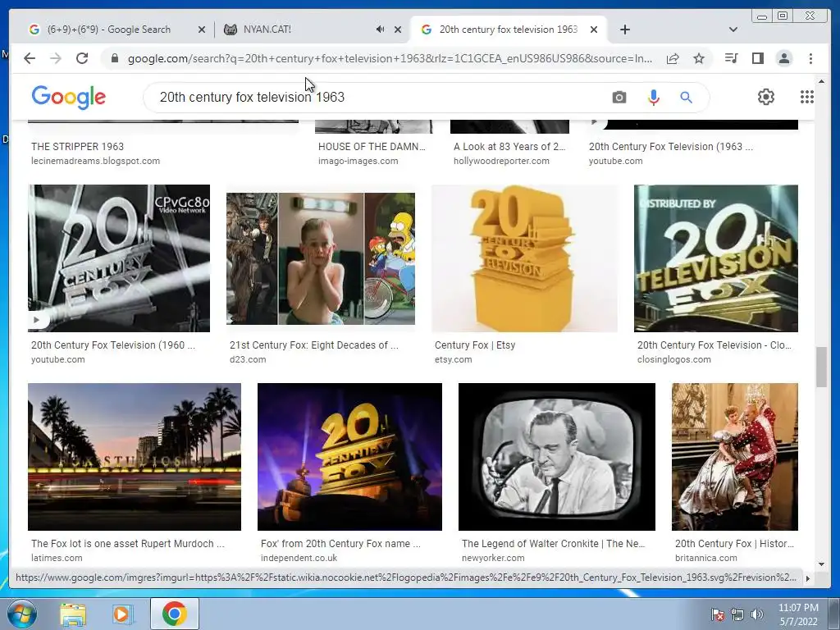
Task: Click the status bar right arrow
Action: pos(808,578)
